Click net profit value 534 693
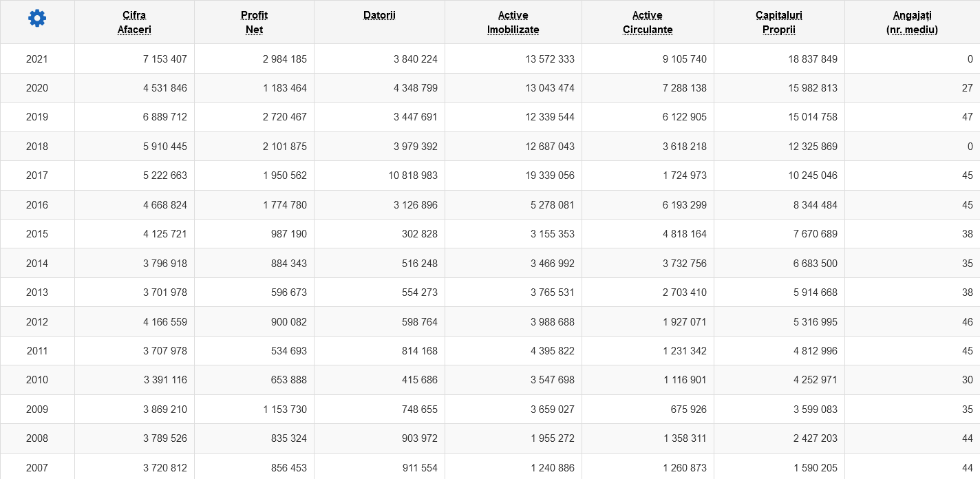The height and width of the screenshot is (479, 980). (289, 351)
